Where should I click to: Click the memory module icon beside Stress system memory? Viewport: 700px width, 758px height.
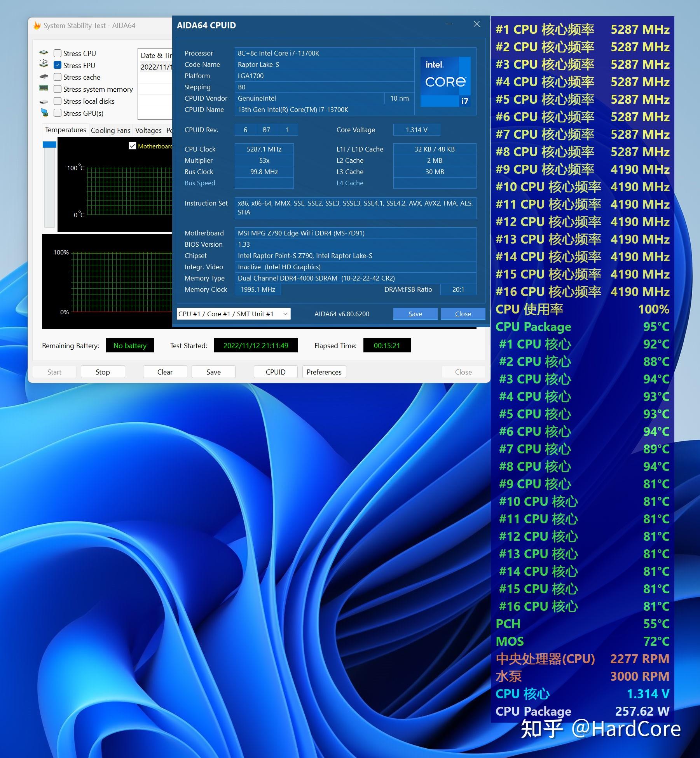tap(44, 89)
